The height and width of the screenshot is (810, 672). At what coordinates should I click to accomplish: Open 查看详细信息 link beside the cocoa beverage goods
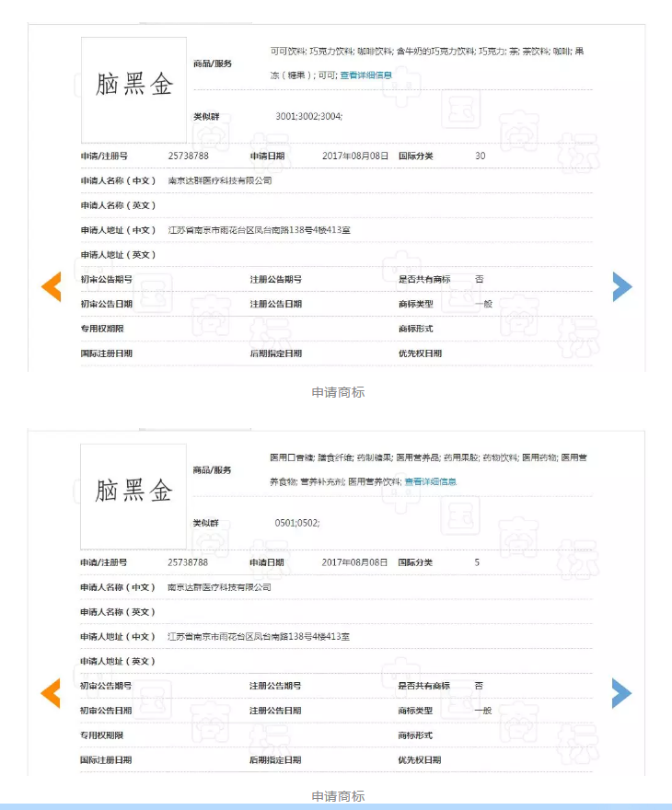point(365,75)
